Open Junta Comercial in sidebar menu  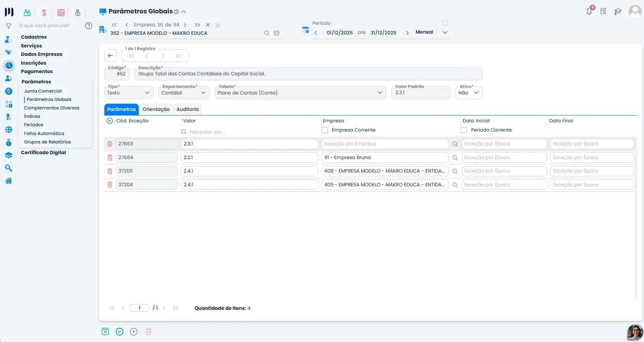click(43, 91)
